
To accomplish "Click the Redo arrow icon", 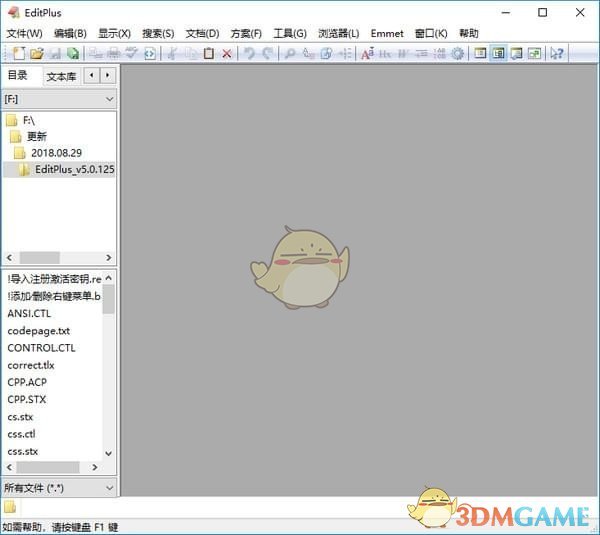I will click(268, 53).
